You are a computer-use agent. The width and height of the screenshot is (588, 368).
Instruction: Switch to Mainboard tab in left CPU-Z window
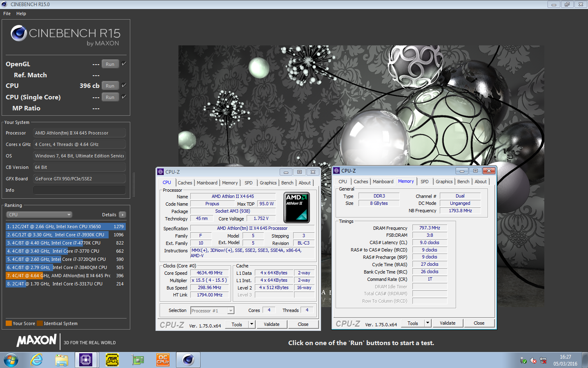click(207, 183)
